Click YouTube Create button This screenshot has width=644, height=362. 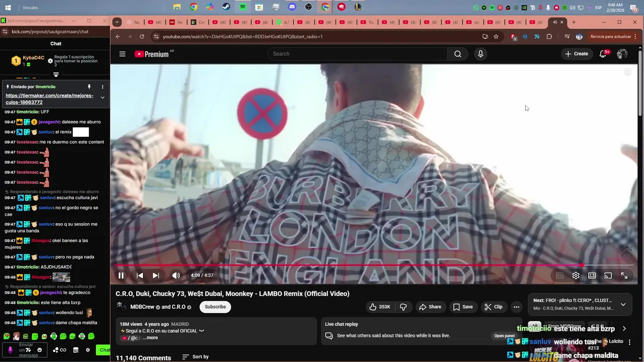(x=577, y=54)
